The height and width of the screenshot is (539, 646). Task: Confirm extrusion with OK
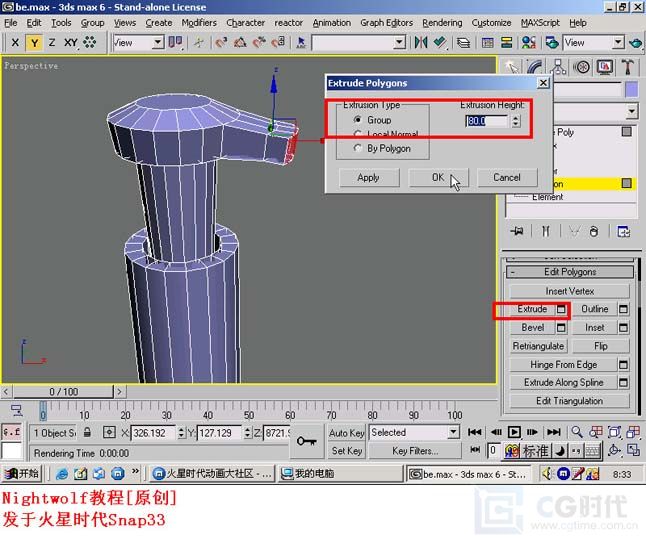pyautogui.click(x=438, y=178)
